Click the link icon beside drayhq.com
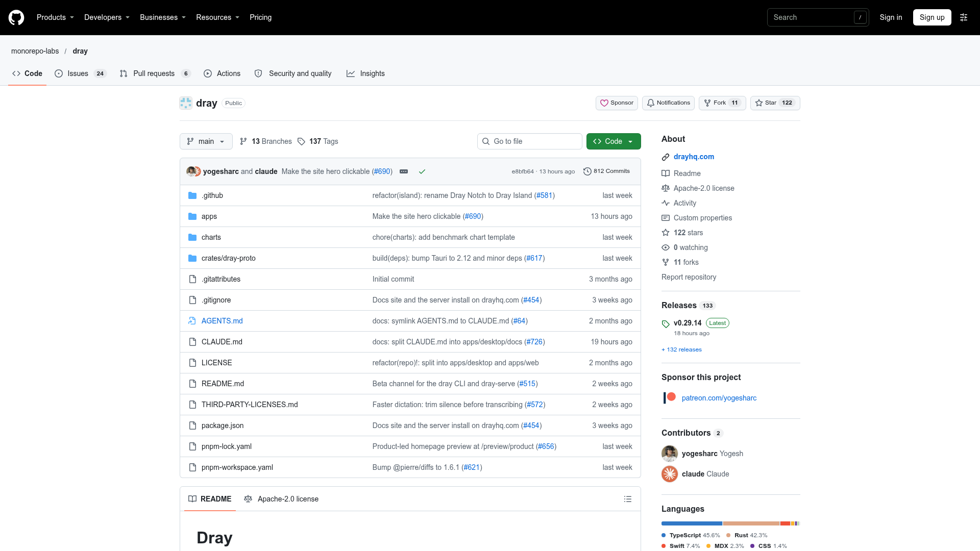This screenshot has width=980, height=551. (666, 157)
